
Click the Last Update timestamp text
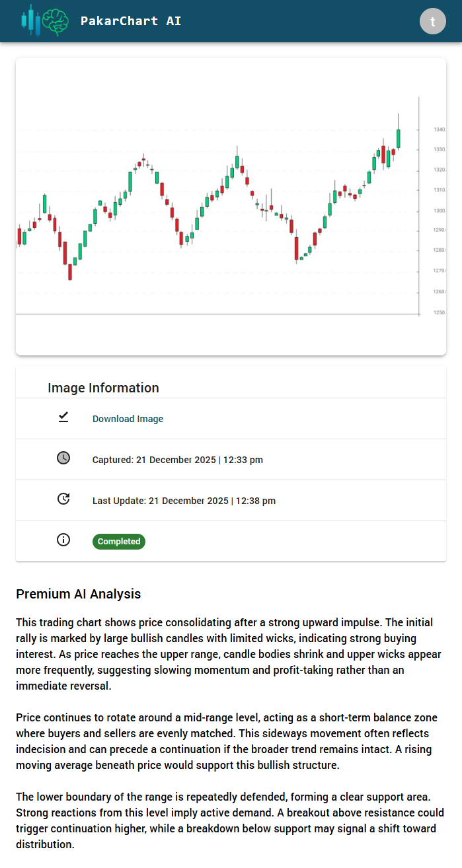[184, 501]
